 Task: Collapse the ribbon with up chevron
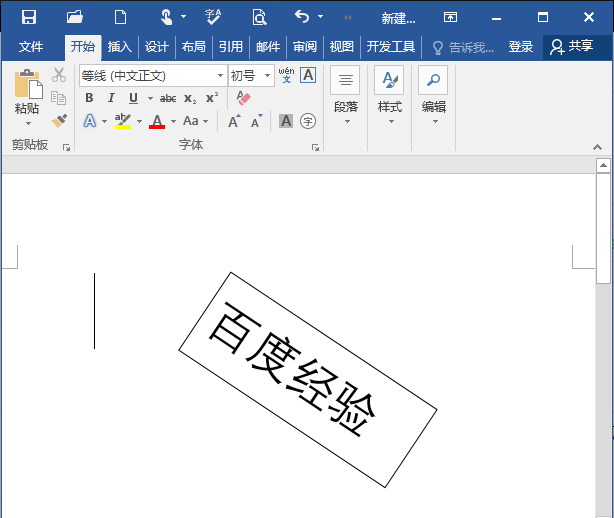(x=597, y=147)
